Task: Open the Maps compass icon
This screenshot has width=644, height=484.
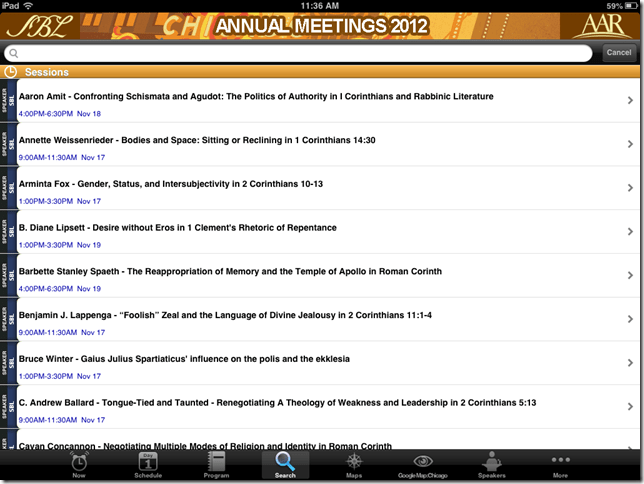Action: click(354, 461)
